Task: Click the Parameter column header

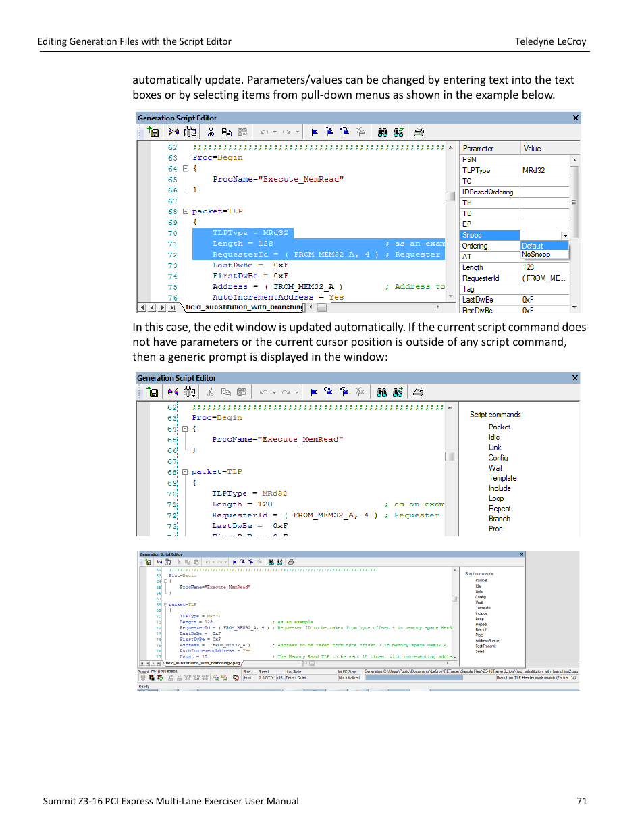Action: tap(491, 149)
